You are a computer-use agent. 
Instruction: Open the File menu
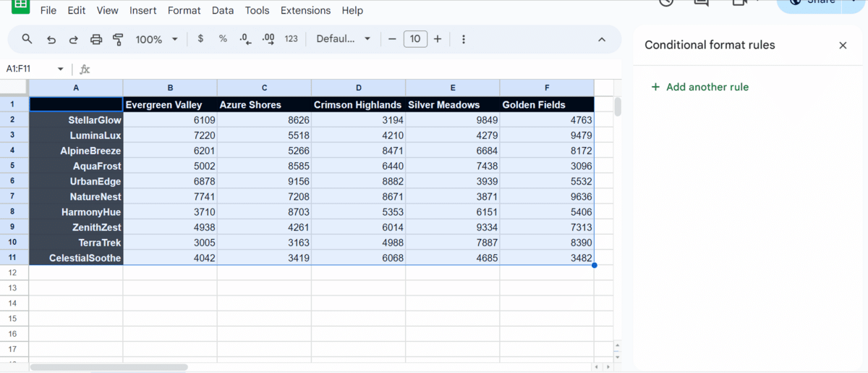48,11
